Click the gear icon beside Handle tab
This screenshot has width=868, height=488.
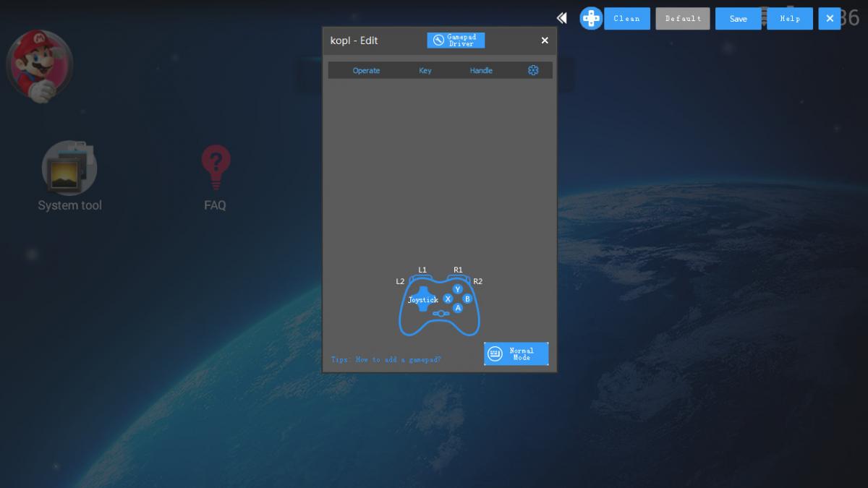pyautogui.click(x=533, y=70)
